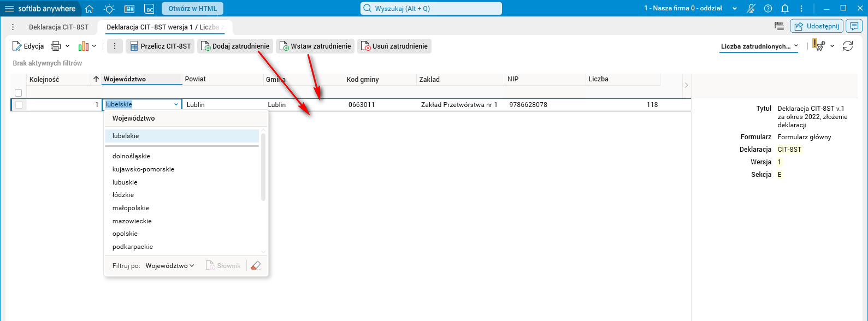Expand the chart options arrow

pyautogui.click(x=94, y=46)
